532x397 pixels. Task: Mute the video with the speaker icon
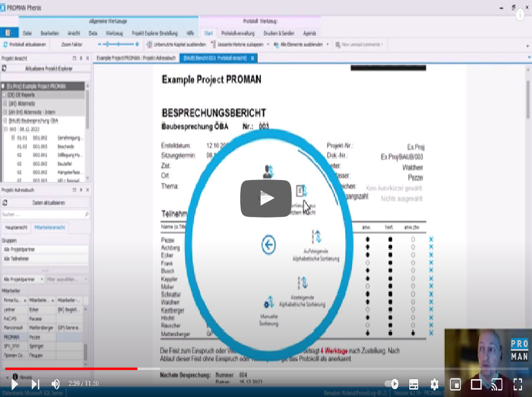[55, 384]
